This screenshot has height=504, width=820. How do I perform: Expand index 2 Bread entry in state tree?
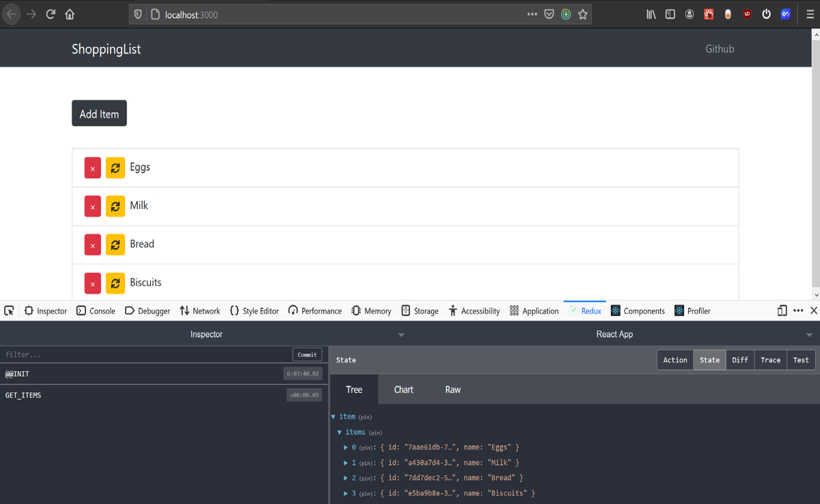click(346, 478)
